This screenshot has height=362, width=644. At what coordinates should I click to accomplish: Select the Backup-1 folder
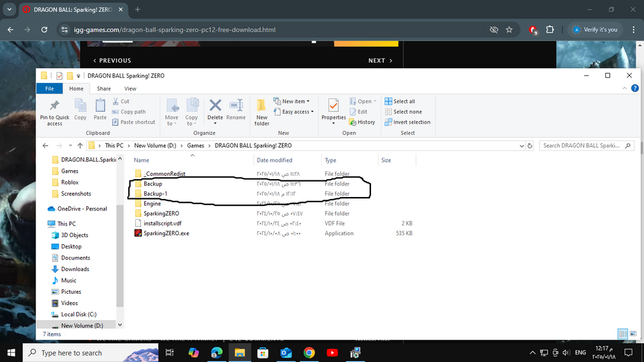tap(155, 193)
